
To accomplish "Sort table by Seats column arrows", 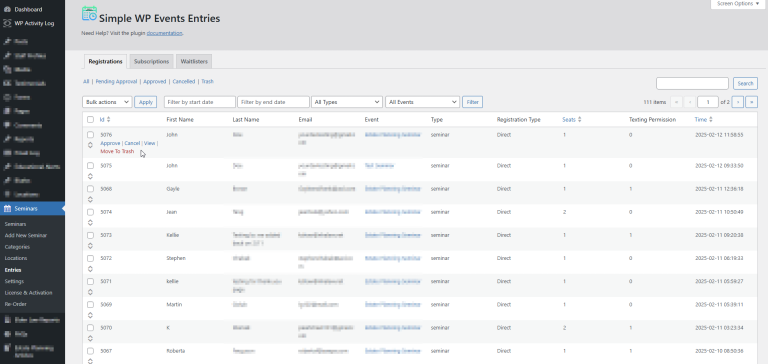I will [x=579, y=120].
